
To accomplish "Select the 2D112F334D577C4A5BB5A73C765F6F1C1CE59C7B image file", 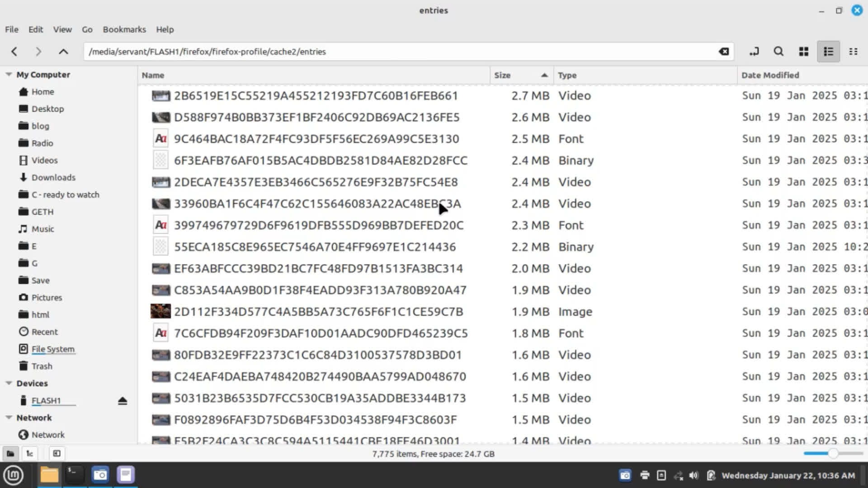I will (x=318, y=312).
